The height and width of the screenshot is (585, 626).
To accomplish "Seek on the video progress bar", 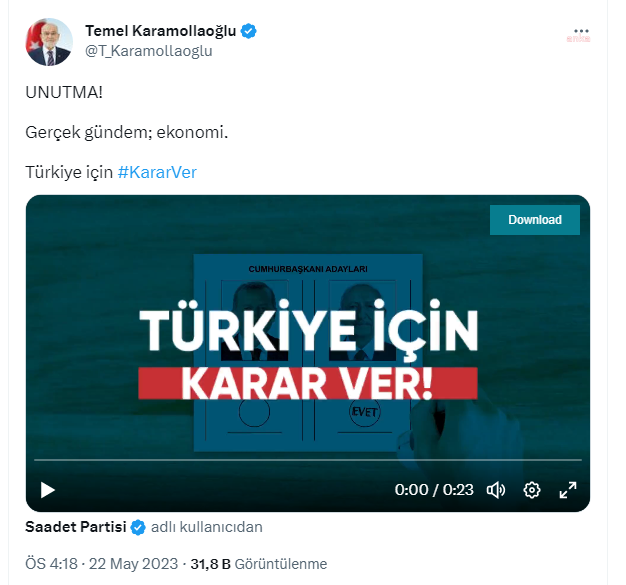I will [x=308, y=460].
